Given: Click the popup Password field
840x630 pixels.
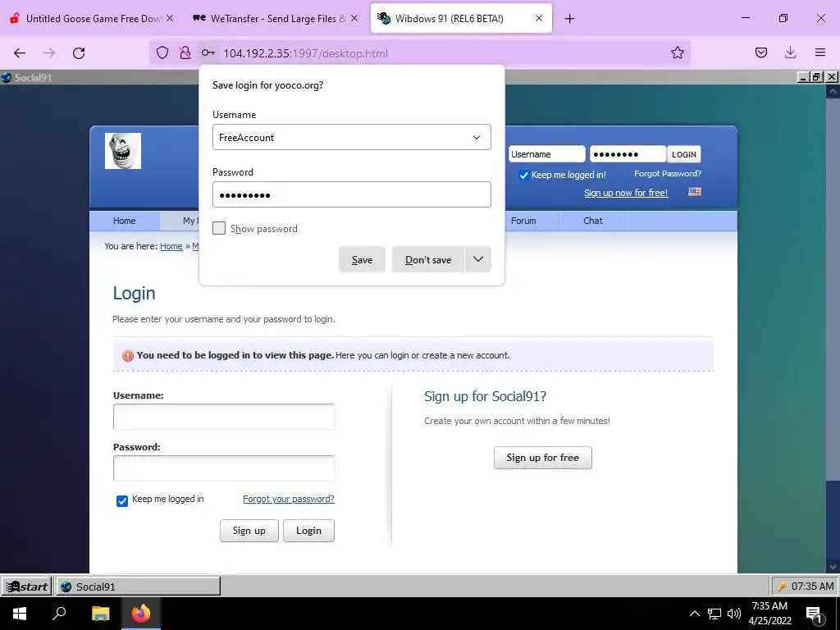Looking at the screenshot, I should click(x=351, y=194).
